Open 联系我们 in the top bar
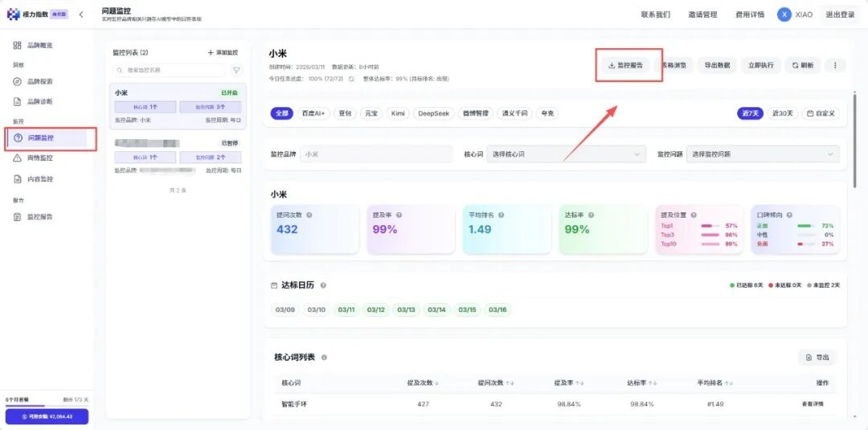The width and height of the screenshot is (868, 430). point(656,15)
